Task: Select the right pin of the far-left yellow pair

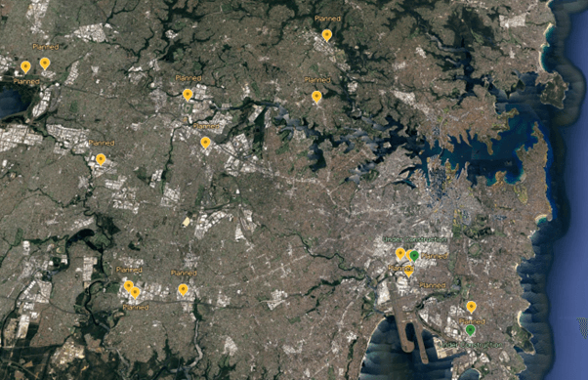Action: coord(45,63)
